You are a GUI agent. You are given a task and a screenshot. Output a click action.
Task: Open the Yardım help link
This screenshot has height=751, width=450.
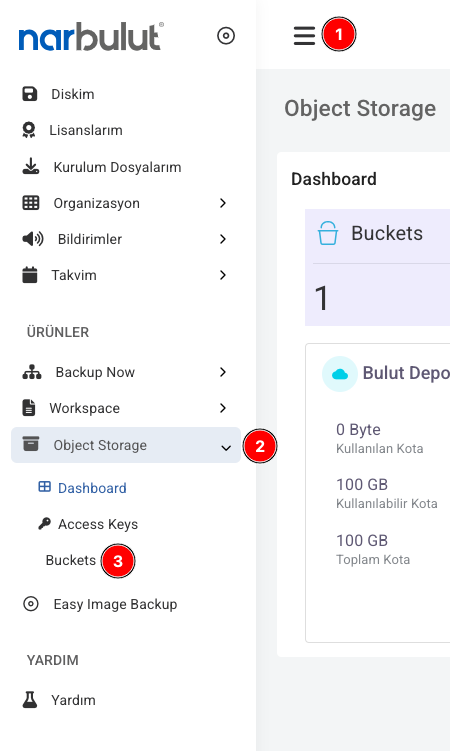[x=73, y=700]
